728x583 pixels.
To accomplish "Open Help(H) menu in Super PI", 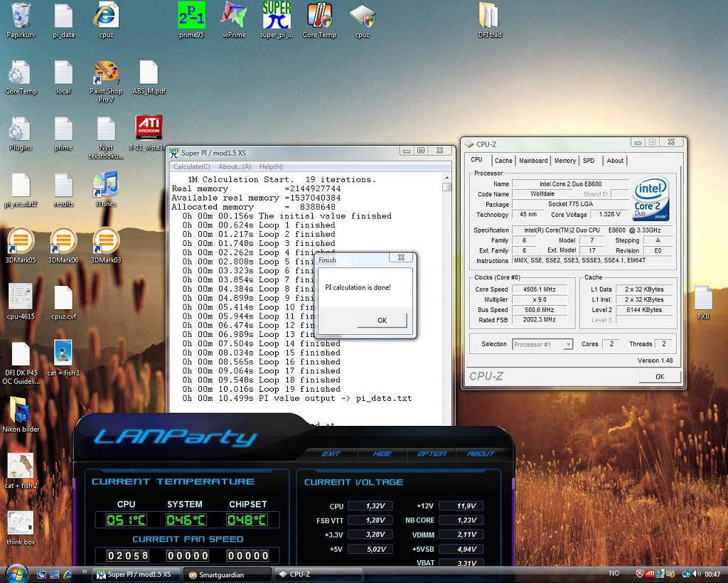I will point(271,166).
